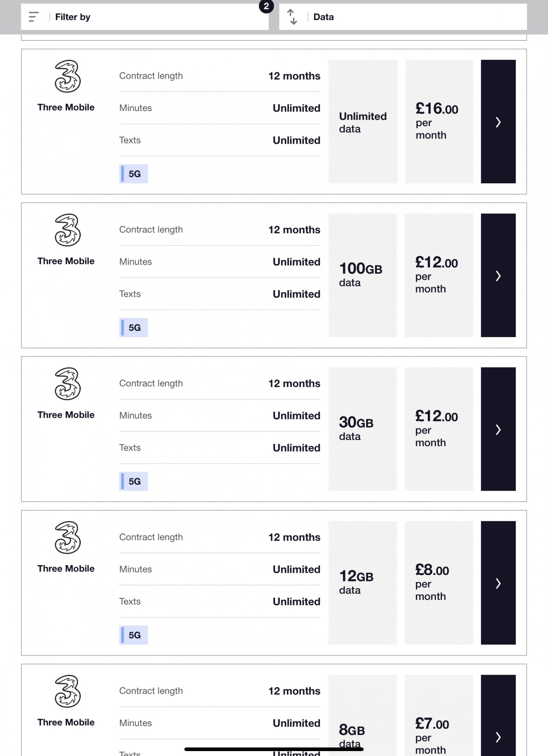This screenshot has height=756, width=548.
Task: Click 5G tag on 100GB plan
Action: point(134,328)
